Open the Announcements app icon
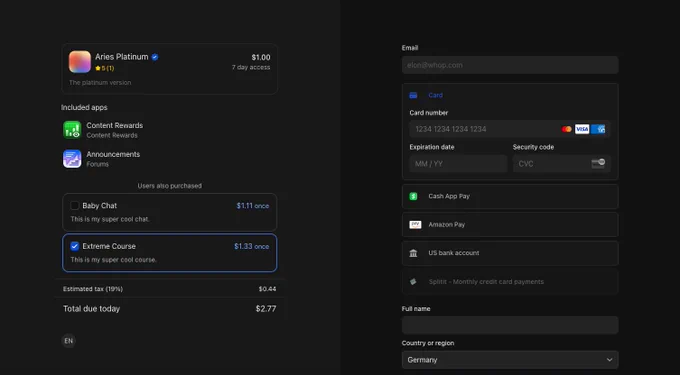This screenshot has width=680, height=375. point(72,159)
